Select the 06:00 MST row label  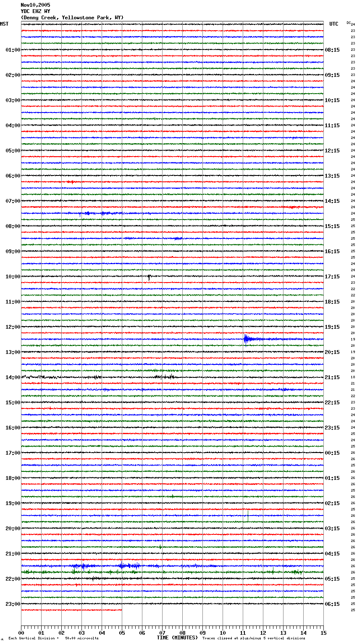tap(13, 176)
